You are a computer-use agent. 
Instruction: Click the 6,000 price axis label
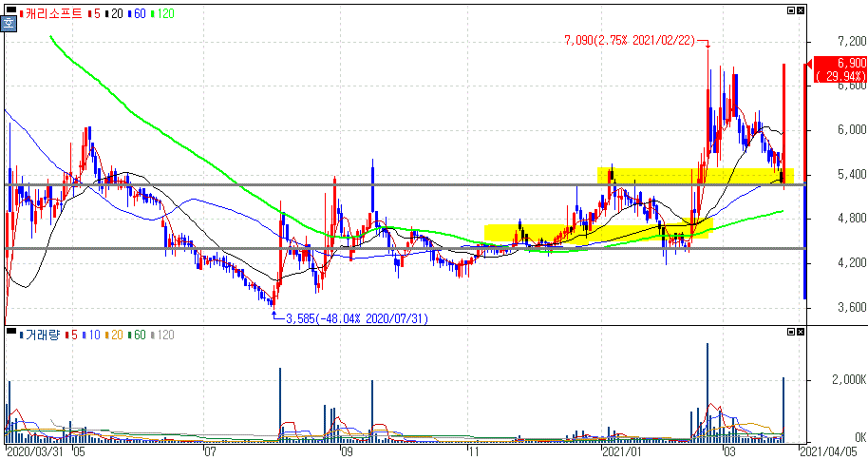pyautogui.click(x=852, y=129)
